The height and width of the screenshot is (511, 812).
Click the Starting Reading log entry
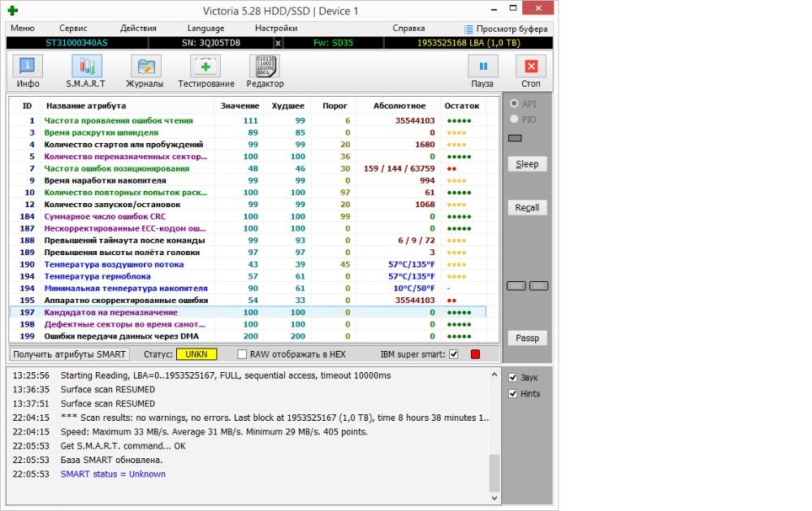[225, 375]
